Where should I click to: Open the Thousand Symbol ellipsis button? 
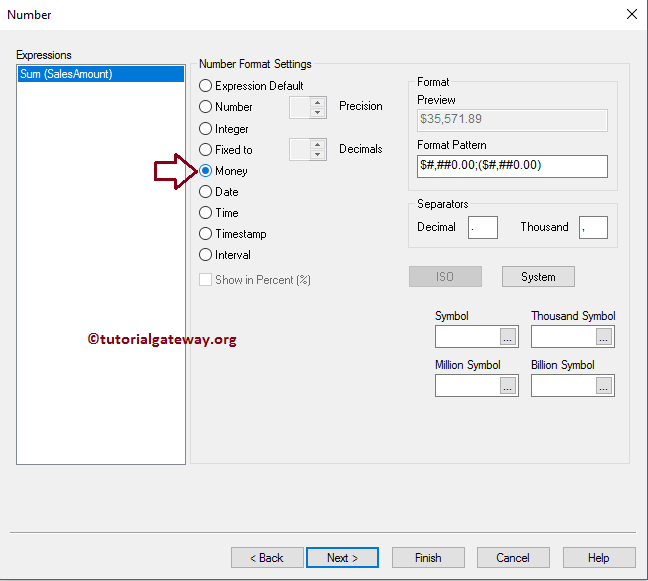click(x=604, y=337)
